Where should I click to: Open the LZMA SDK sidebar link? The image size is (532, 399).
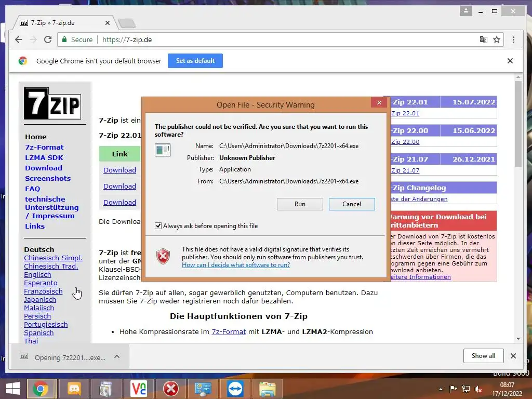44,158
